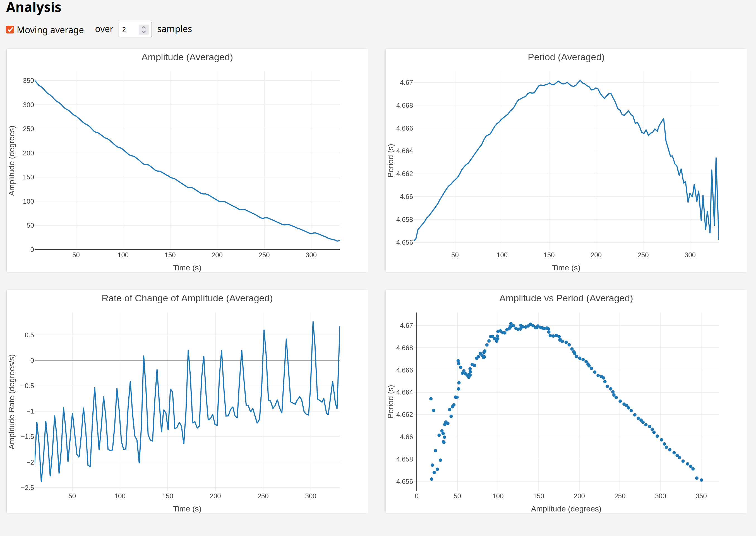Click the 4.67 tick on Period (Averaged) y-axis
The image size is (756, 536).
(x=406, y=83)
